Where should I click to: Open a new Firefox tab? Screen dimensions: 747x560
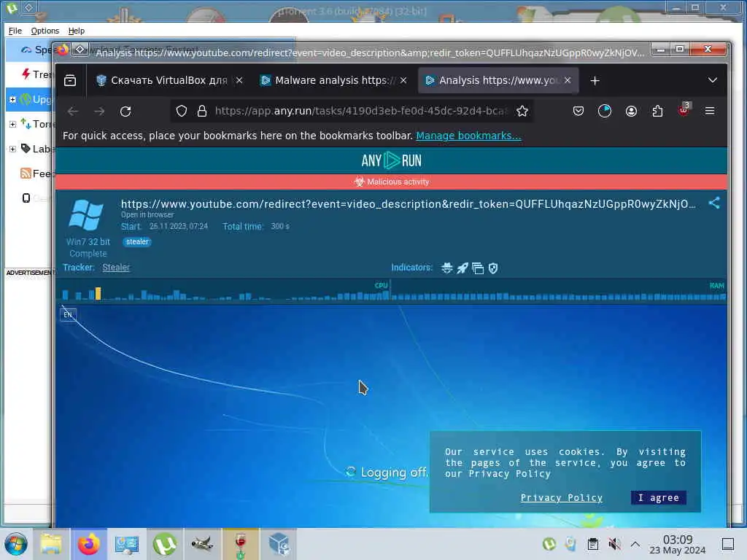click(595, 80)
